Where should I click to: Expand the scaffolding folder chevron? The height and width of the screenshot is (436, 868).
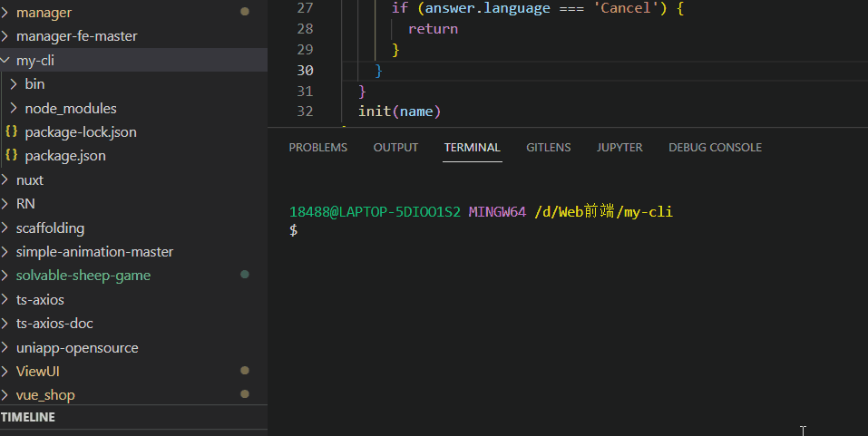pos(5,228)
